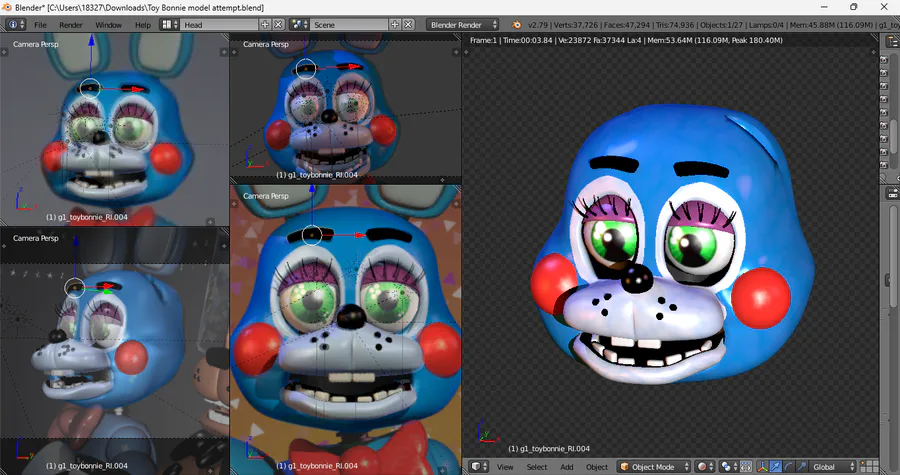Browse scenes with the Scene icon
The height and width of the screenshot is (475, 900).
[298, 25]
